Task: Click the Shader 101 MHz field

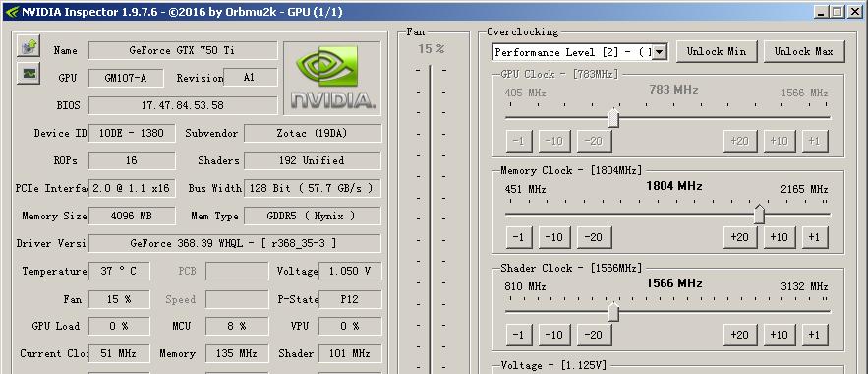Action: point(350,353)
